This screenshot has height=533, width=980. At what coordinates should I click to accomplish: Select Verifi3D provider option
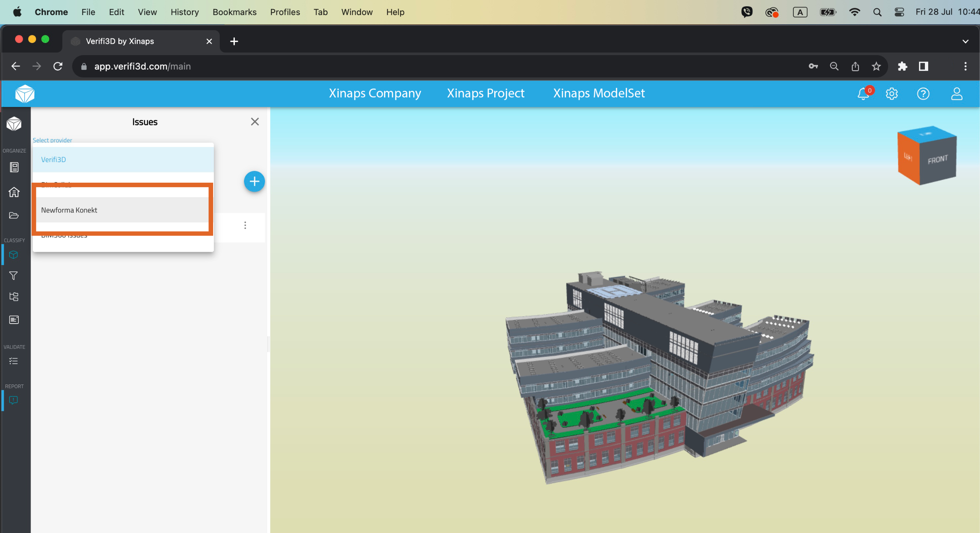point(123,160)
